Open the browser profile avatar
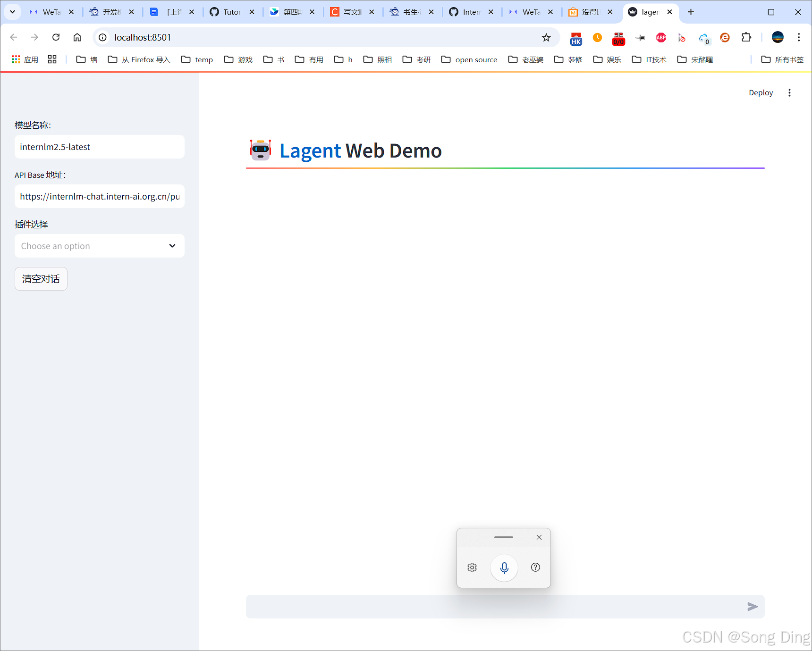Screen dimensions: 812x651 pyautogui.click(x=778, y=37)
